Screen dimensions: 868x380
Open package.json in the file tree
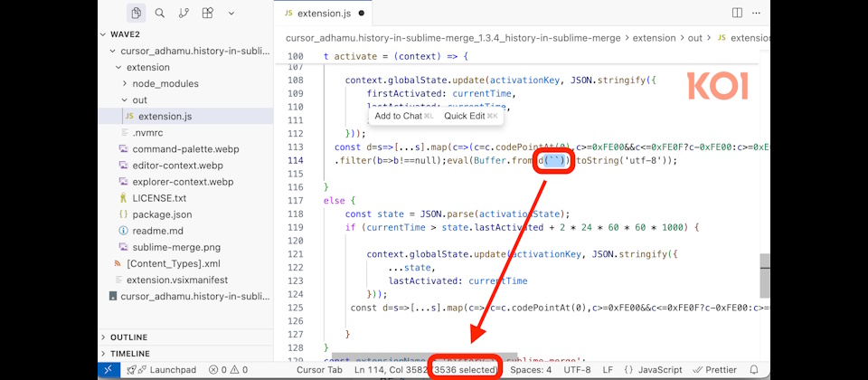pos(162,214)
